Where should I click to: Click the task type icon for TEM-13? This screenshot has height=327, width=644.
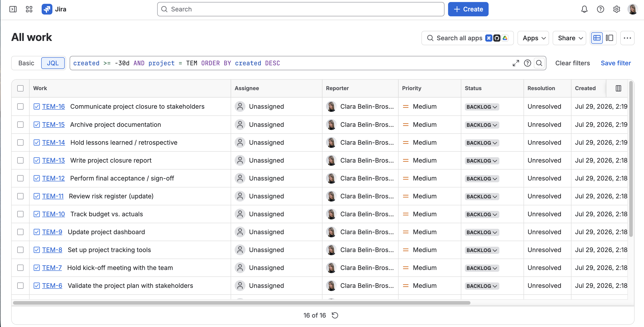pyautogui.click(x=36, y=160)
